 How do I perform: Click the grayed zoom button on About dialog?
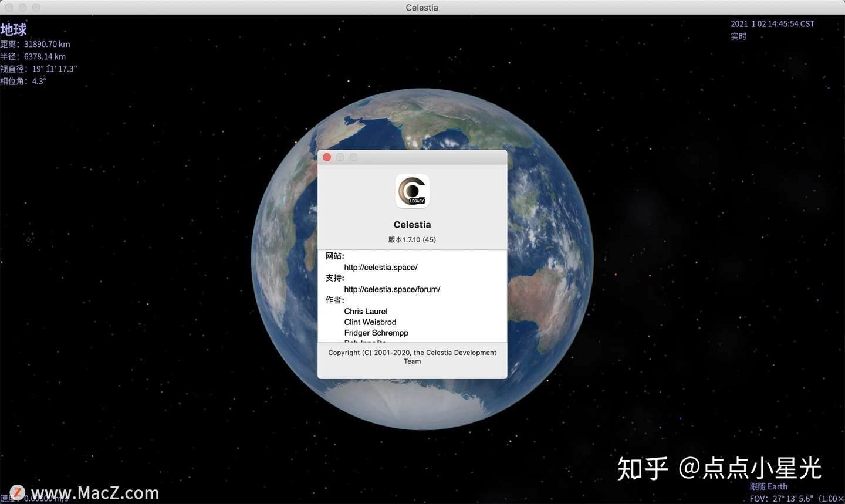tap(354, 157)
